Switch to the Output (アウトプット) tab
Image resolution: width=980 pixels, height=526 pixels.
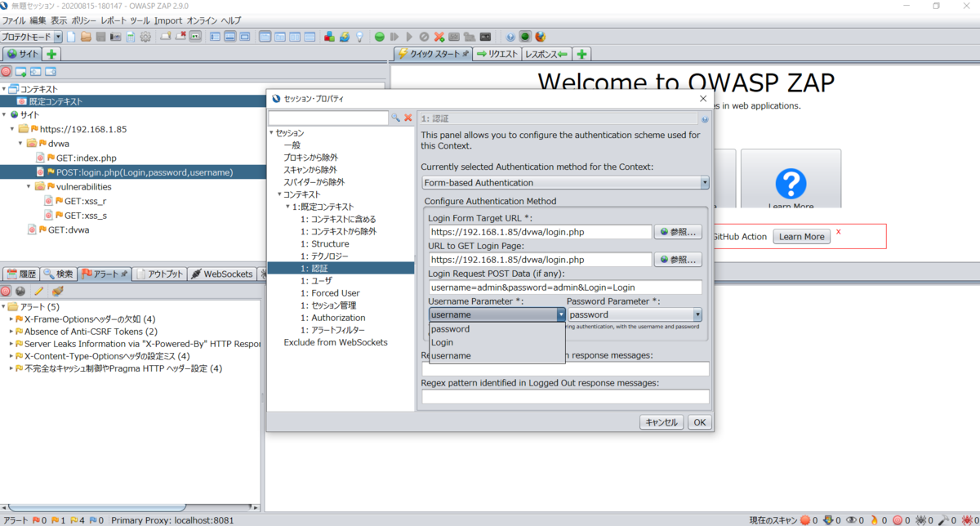point(159,274)
